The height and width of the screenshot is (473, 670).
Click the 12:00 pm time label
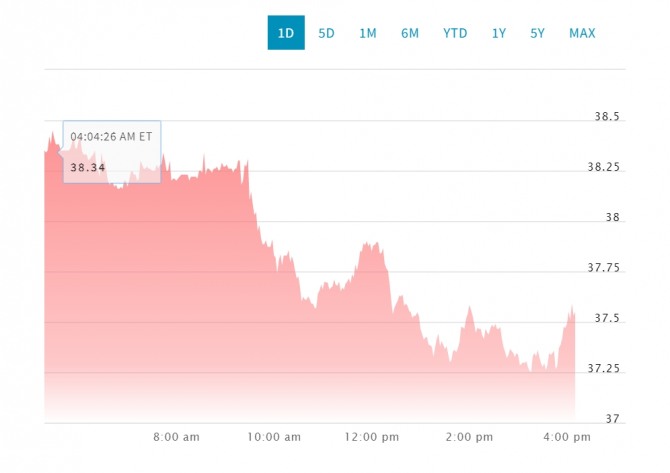[372, 437]
